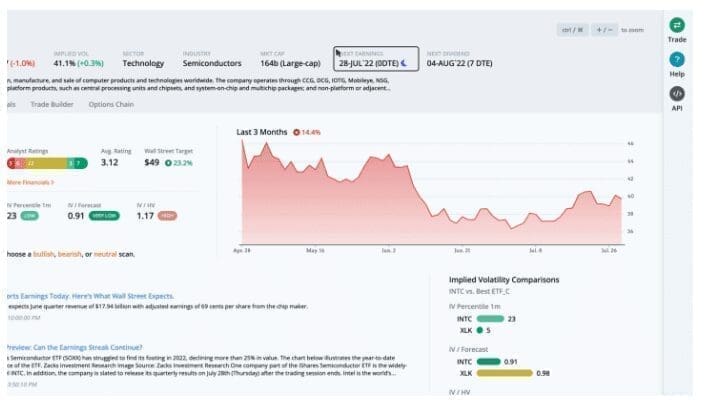Click the Next Dividend 04-AUG'22 value
The height and width of the screenshot is (410, 707).
460,62
